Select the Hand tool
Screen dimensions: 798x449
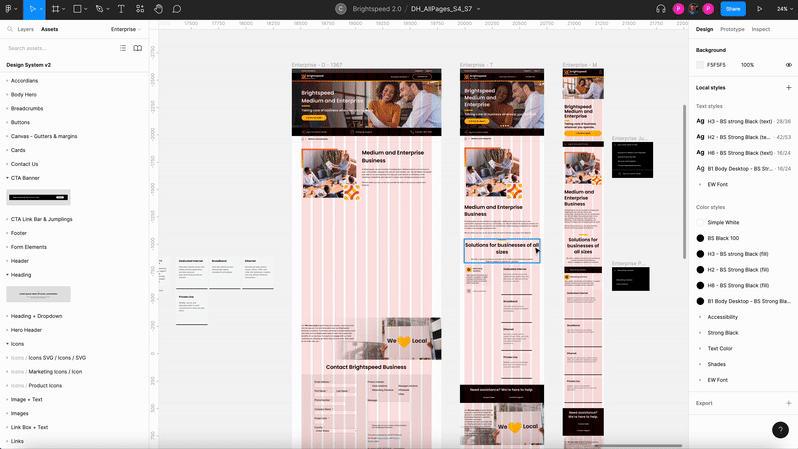[x=158, y=9]
